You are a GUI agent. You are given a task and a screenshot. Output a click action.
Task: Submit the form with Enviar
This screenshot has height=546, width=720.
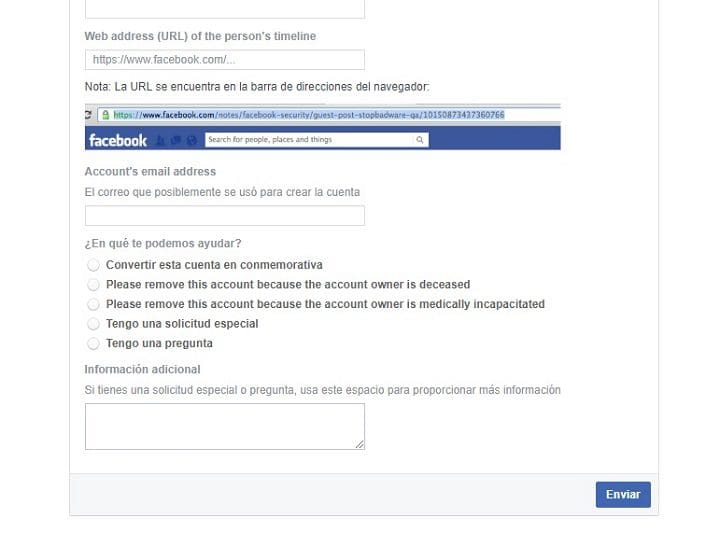click(x=623, y=495)
